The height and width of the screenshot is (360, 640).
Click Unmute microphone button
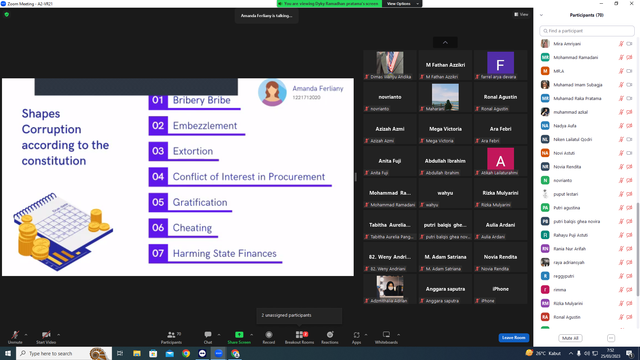pos(15,337)
